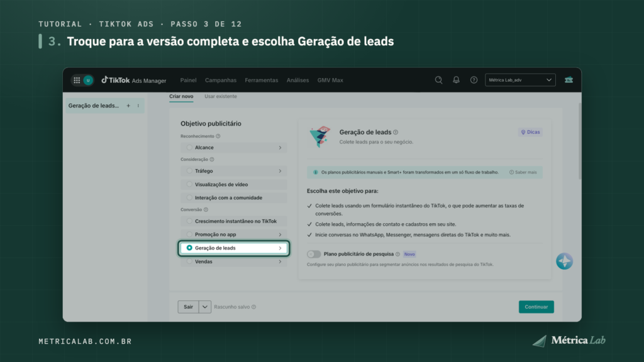The height and width of the screenshot is (362, 644).
Task: Select the Promoção no app radio button
Action: click(x=189, y=234)
